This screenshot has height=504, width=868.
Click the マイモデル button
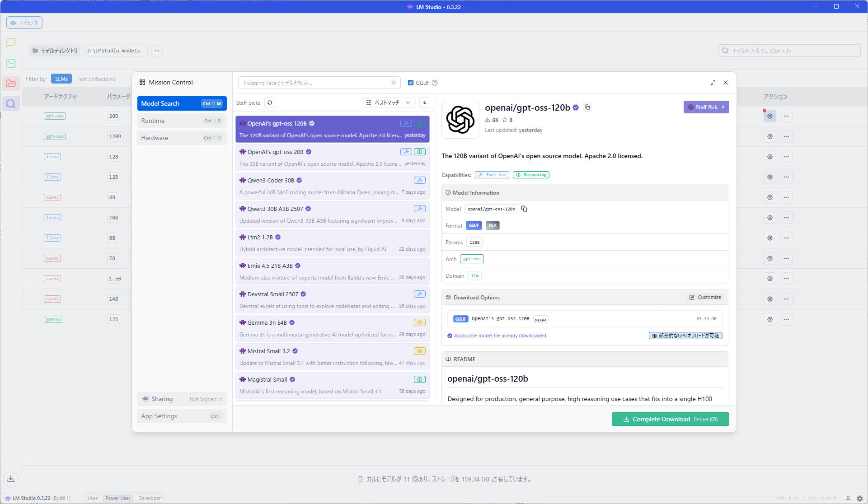[x=24, y=23]
